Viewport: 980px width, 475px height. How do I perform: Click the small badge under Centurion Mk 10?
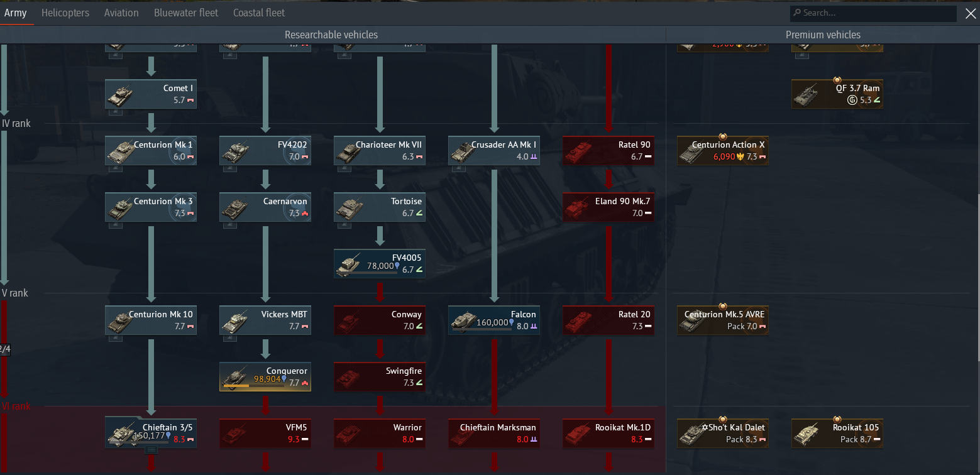116,338
